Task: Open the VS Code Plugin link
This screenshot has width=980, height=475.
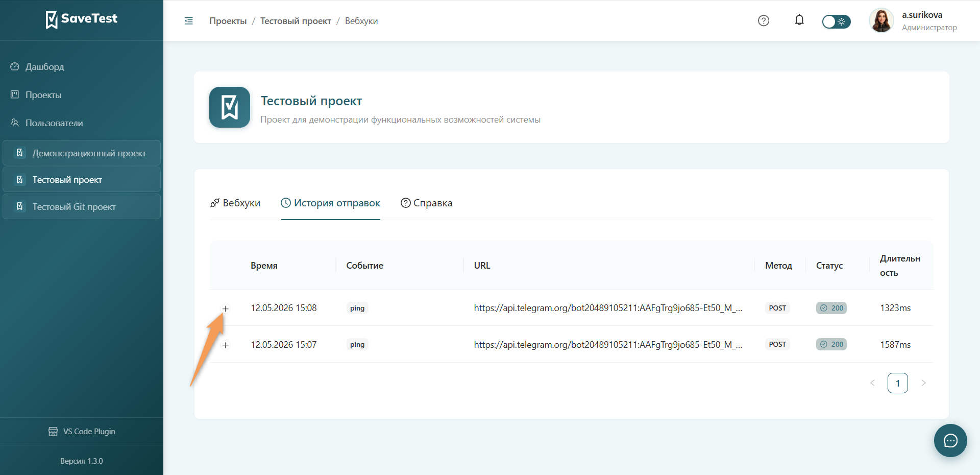Action: click(x=82, y=432)
